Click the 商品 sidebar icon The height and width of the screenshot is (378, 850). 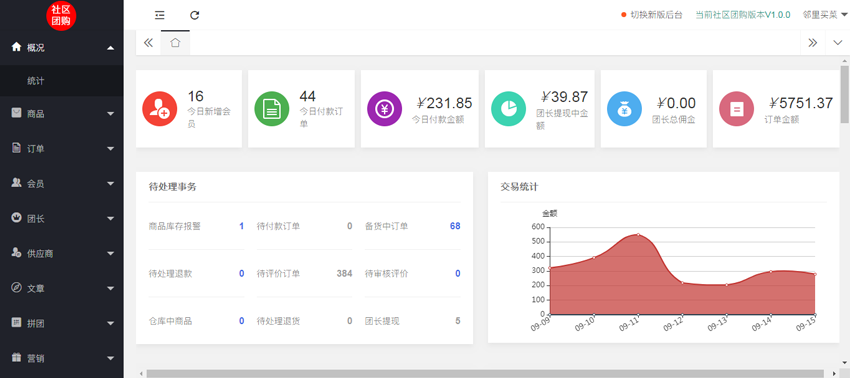pos(16,113)
